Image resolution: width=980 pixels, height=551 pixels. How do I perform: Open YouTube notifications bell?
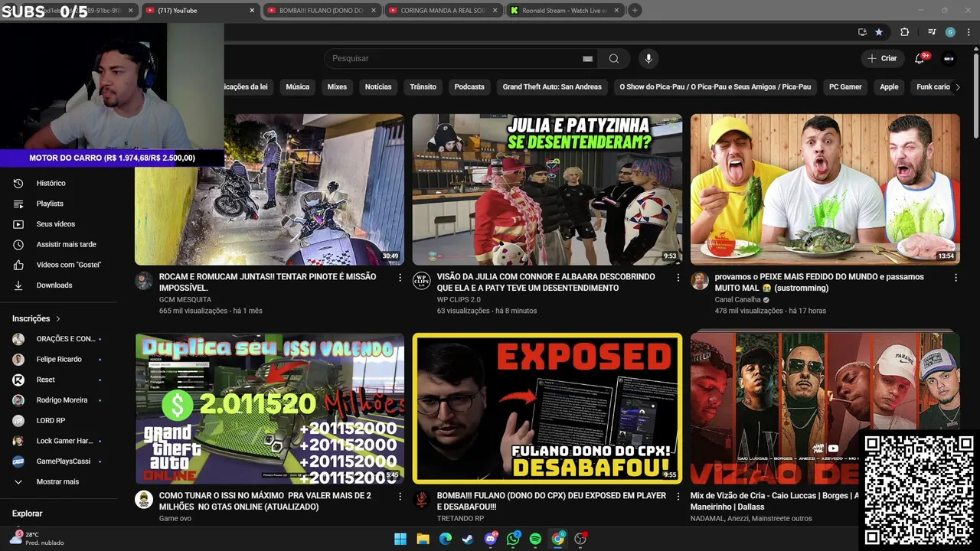(920, 58)
